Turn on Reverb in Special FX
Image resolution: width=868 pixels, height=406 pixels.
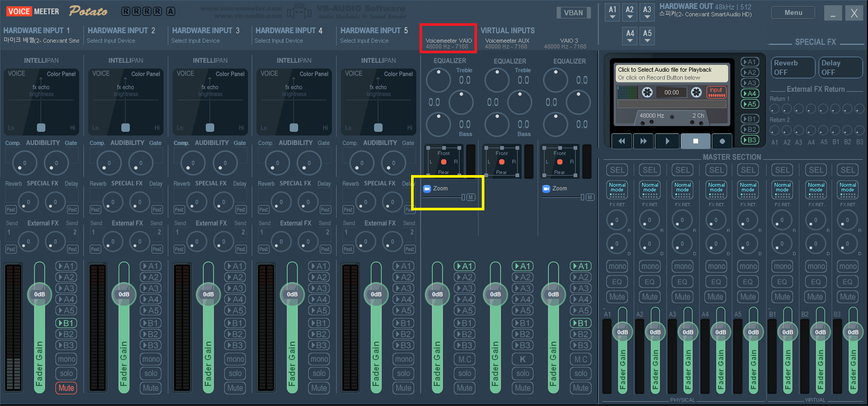click(793, 67)
